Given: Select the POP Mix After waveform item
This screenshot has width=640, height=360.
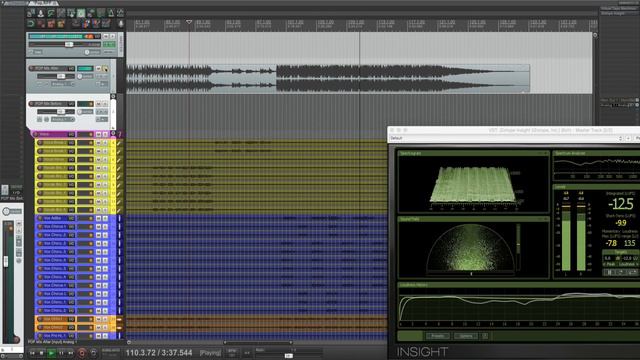Looking at the screenshot, I should 328,78.
